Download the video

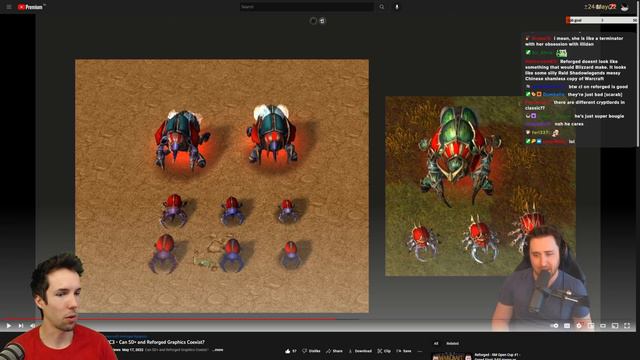pos(360,351)
